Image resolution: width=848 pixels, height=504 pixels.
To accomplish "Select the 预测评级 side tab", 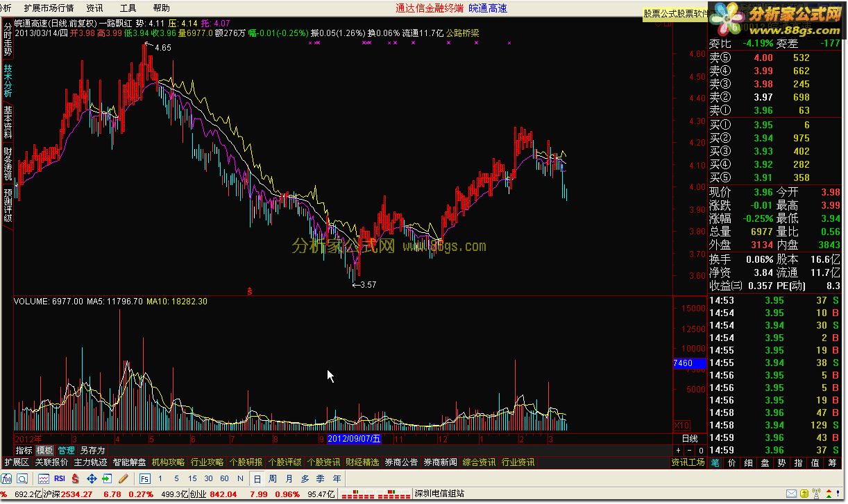I will [8, 205].
